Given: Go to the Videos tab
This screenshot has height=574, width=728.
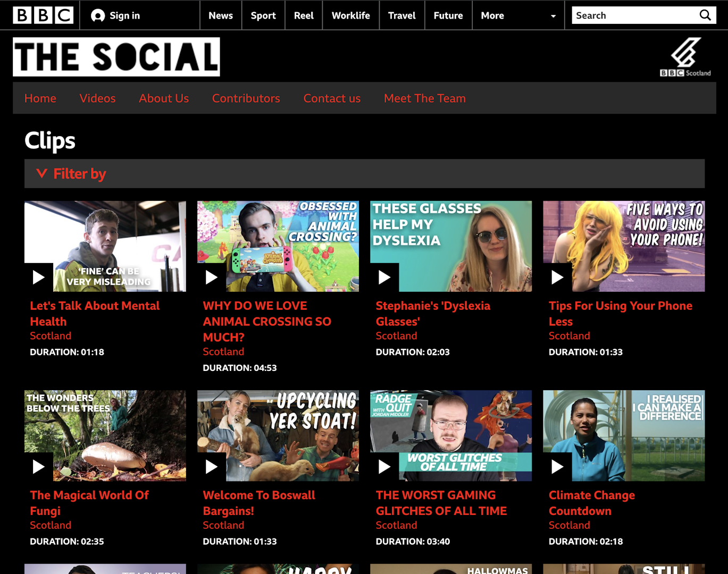Looking at the screenshot, I should 97,98.
